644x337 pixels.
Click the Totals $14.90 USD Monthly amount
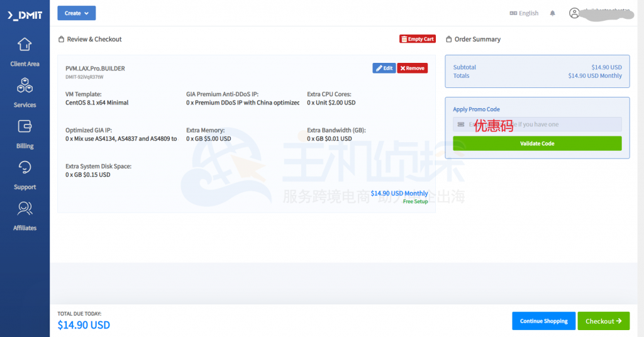point(595,76)
